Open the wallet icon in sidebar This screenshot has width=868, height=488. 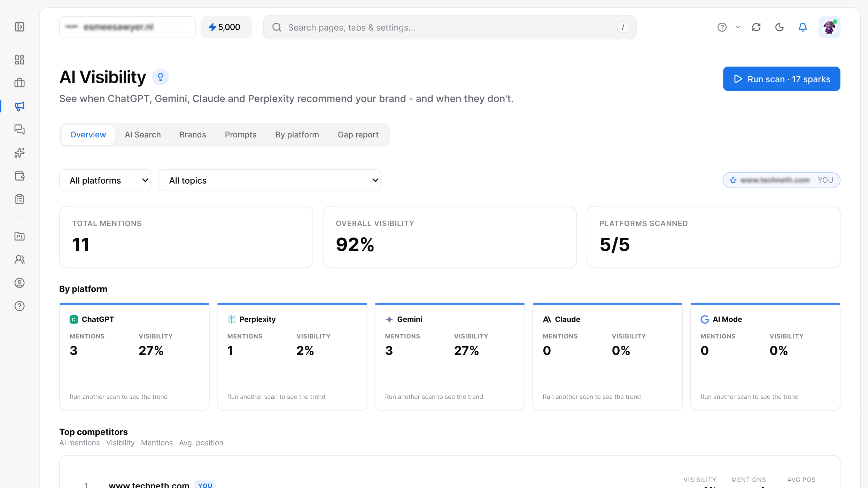coord(20,176)
